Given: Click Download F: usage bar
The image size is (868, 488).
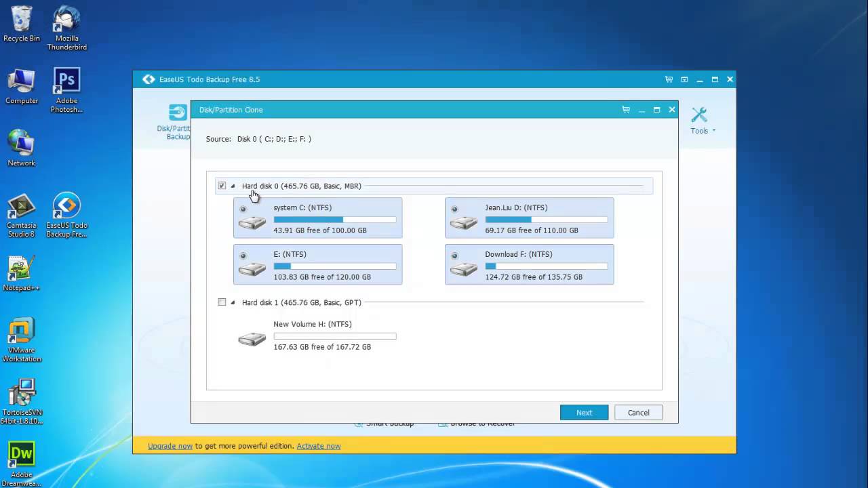Looking at the screenshot, I should pos(547,266).
